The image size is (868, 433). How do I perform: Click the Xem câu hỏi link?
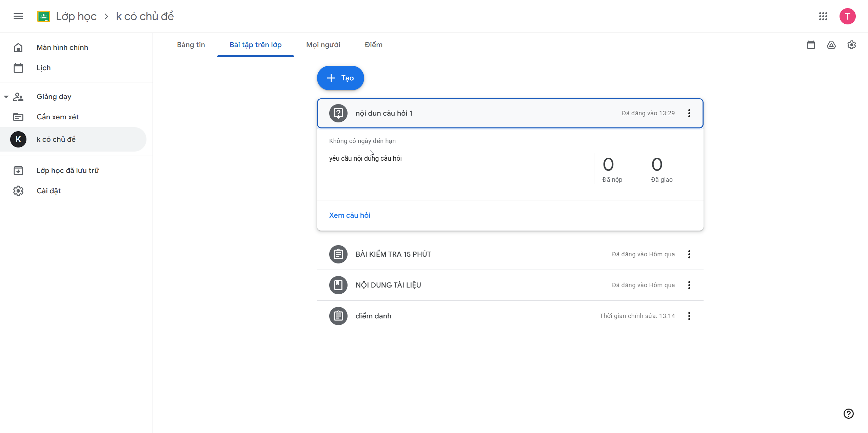point(350,215)
